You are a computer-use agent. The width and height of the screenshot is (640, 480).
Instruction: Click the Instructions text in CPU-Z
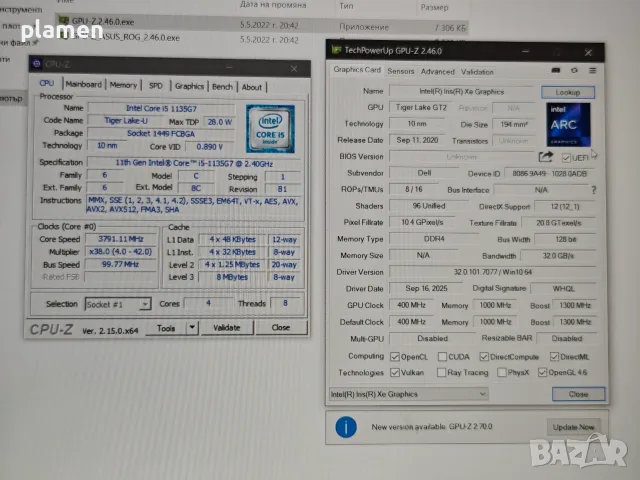pos(193,205)
